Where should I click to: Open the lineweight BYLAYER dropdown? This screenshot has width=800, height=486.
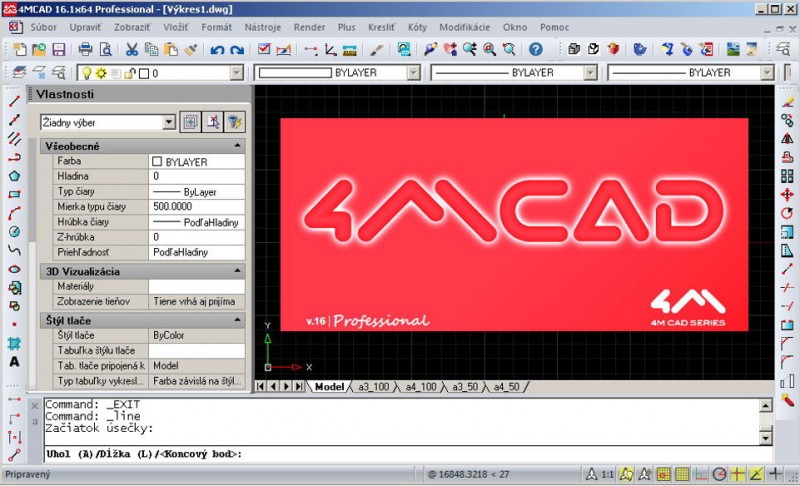tap(767, 73)
